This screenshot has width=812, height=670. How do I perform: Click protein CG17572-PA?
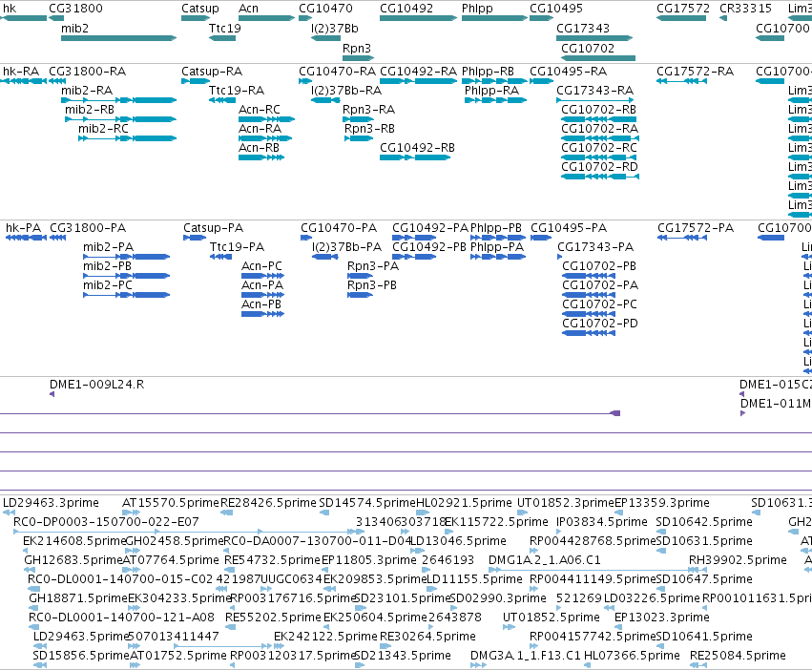(x=682, y=238)
